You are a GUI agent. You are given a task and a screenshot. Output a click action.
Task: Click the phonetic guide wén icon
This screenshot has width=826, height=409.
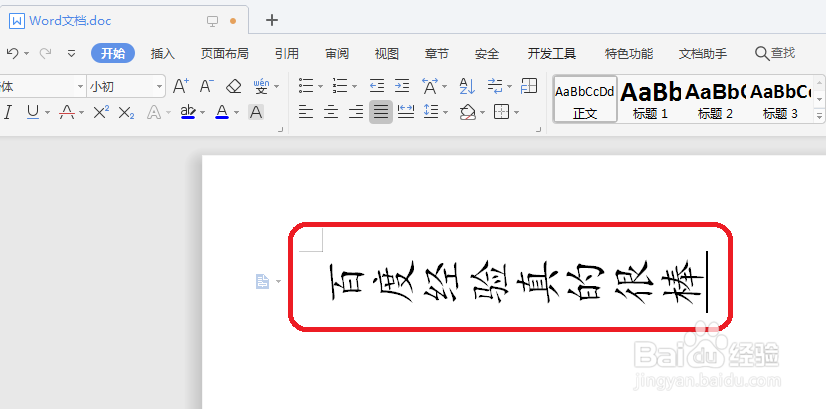[x=261, y=86]
